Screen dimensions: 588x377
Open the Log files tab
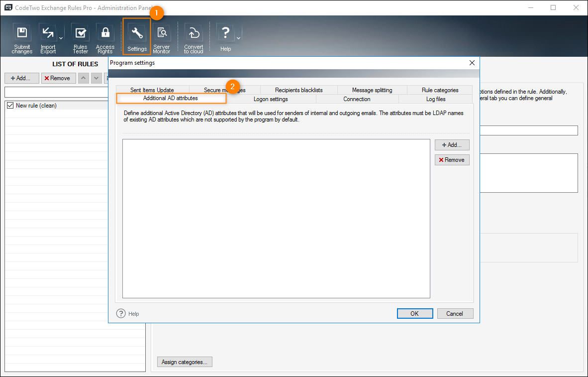coord(436,99)
